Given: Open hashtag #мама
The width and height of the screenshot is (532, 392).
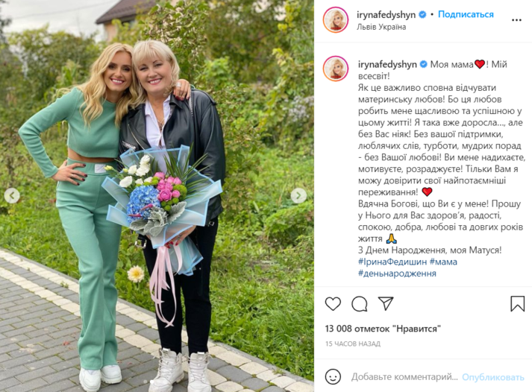Looking at the screenshot, I should (443, 262).
